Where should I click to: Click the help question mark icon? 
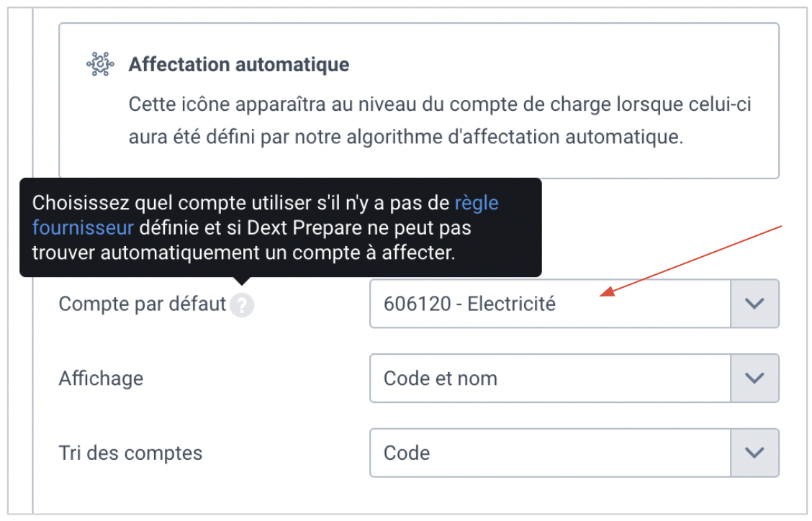tap(242, 304)
